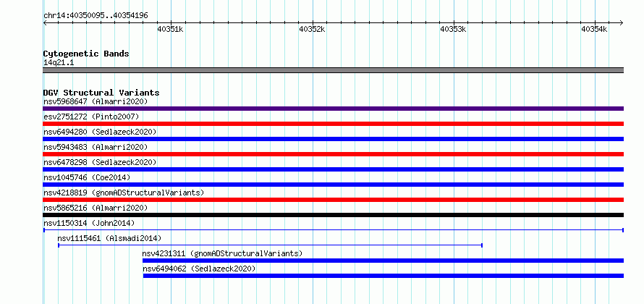This screenshot has width=644, height=304.
Task: Click the thin line of nsv1115461
Action: coord(270,245)
